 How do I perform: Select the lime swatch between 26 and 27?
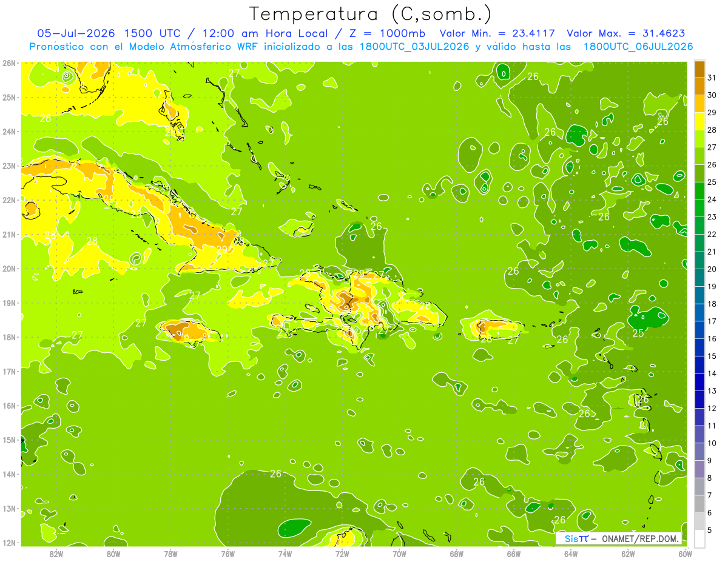pos(699,156)
